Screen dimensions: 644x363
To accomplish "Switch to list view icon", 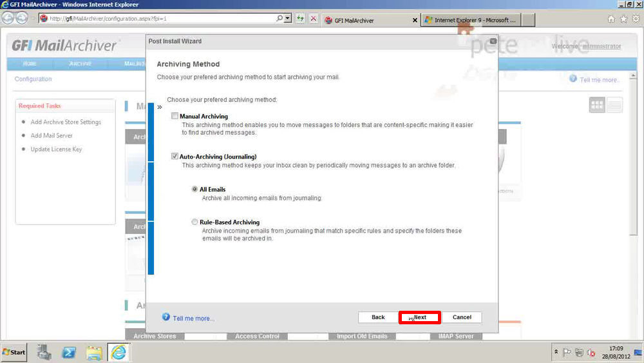I will click(614, 105).
